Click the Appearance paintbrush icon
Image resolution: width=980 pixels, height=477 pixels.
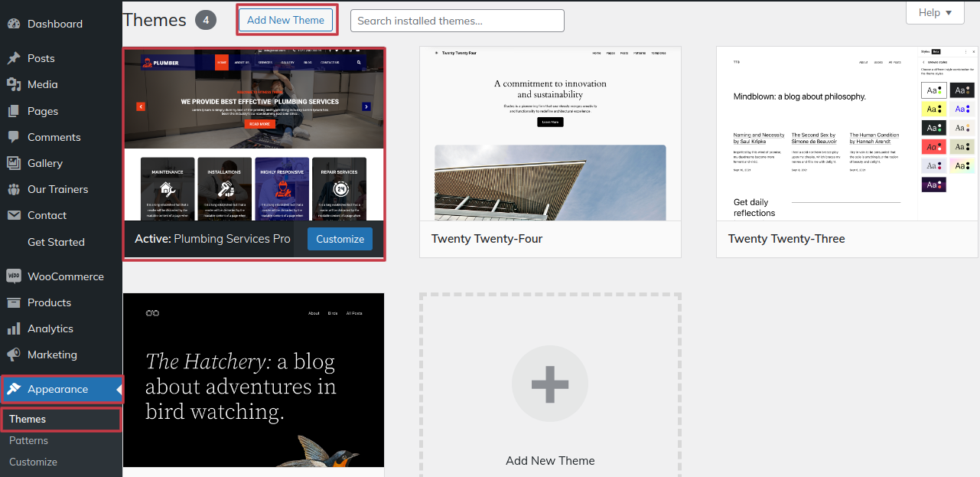[13, 389]
